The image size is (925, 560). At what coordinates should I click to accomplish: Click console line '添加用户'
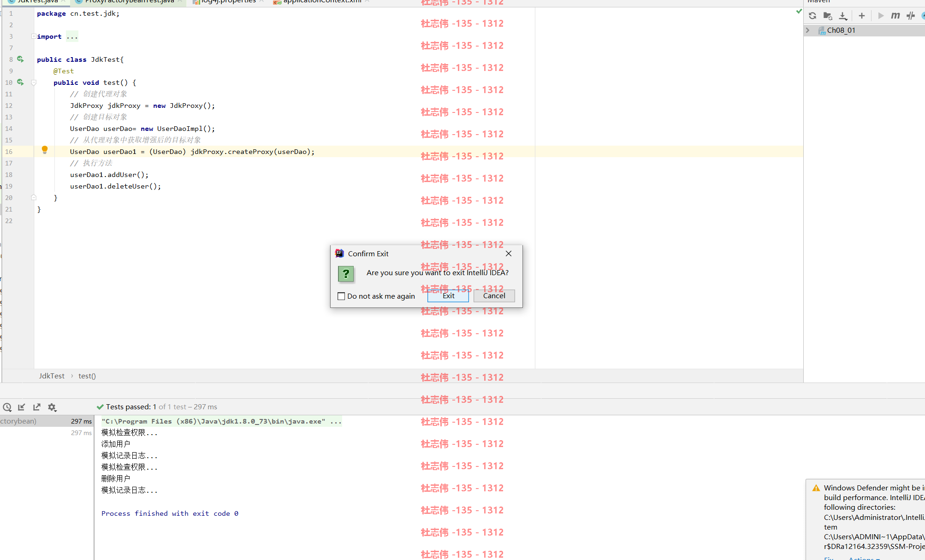click(116, 444)
